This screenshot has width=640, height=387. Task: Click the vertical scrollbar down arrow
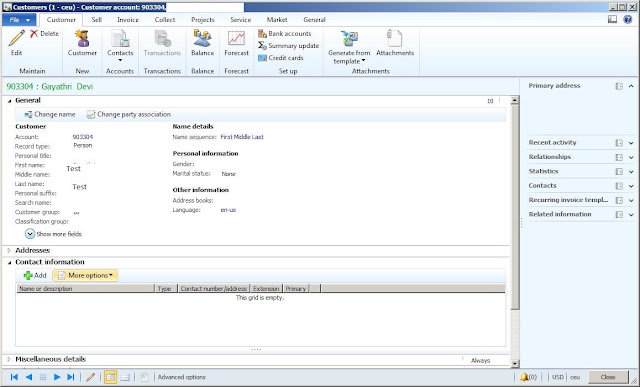click(x=515, y=363)
